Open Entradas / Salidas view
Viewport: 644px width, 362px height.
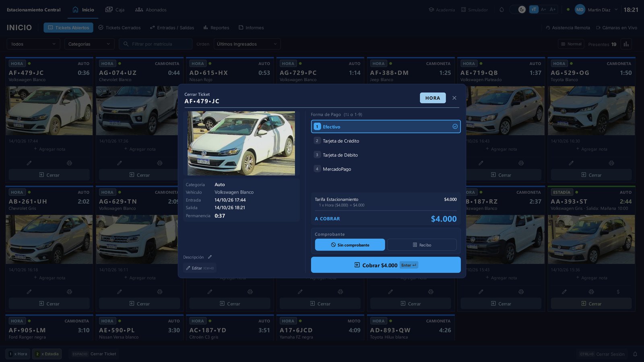172,28
